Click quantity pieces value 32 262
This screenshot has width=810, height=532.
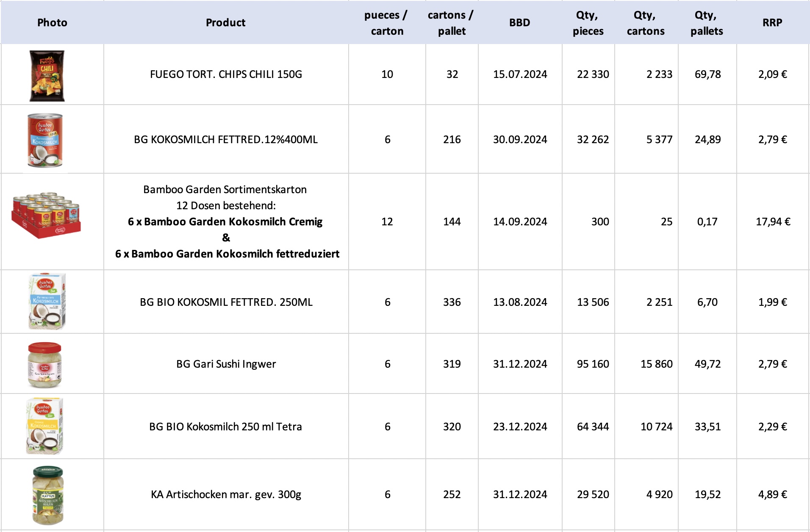(593, 139)
